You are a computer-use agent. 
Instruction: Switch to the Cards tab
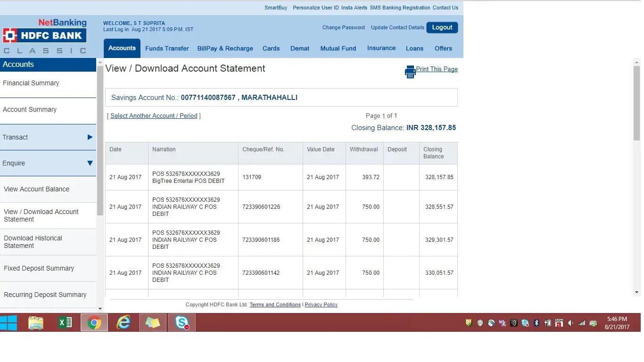coord(271,49)
